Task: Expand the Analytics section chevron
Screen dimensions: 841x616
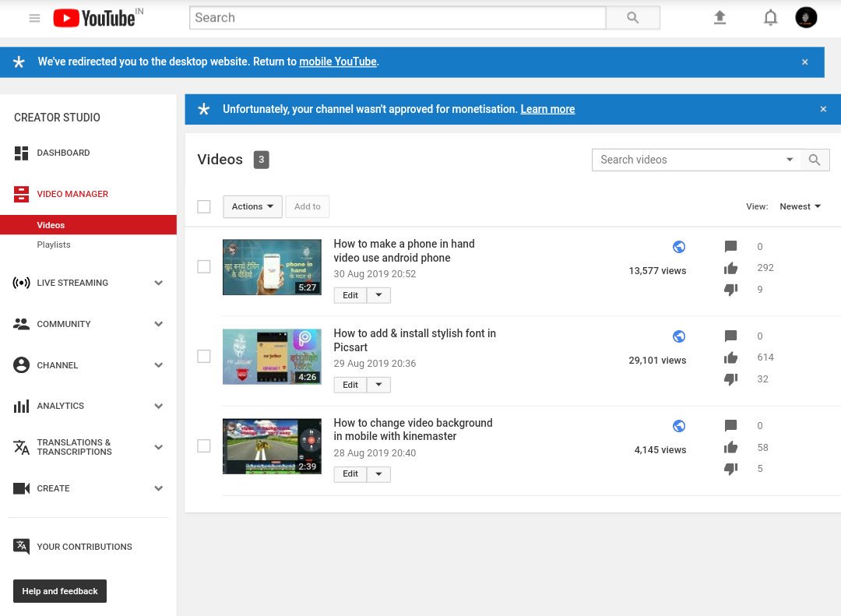Action: (x=159, y=407)
